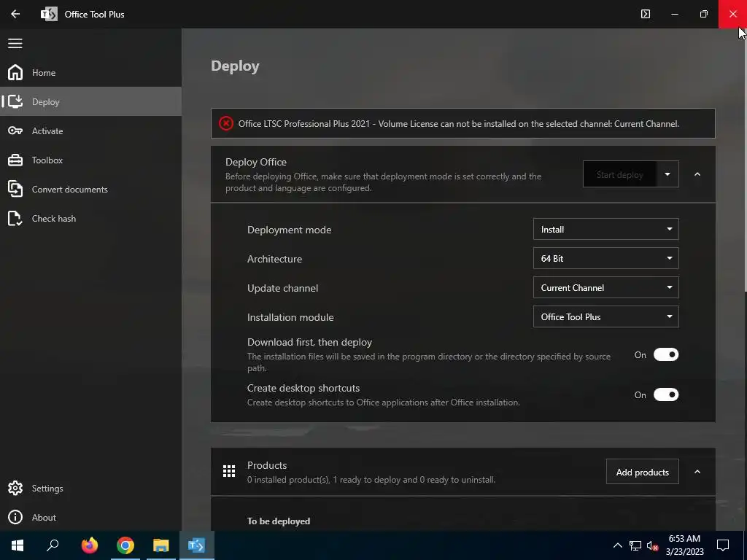Open the Architecture dropdown

pyautogui.click(x=606, y=259)
